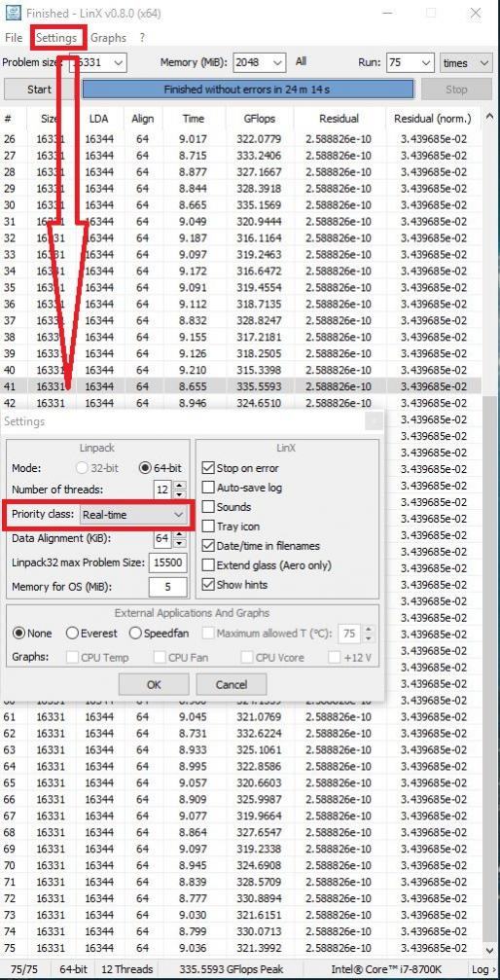Click the 75/75 status bar entry

(23, 968)
